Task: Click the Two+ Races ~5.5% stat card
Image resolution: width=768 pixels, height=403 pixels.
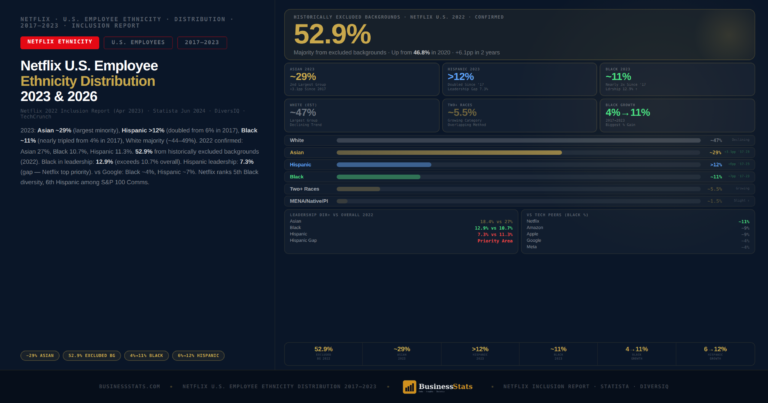Action: coord(519,116)
